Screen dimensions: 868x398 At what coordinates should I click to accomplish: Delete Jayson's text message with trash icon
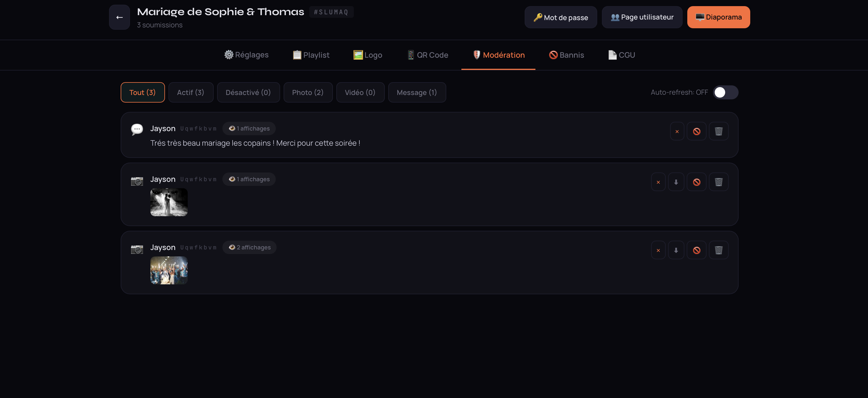pos(718,131)
